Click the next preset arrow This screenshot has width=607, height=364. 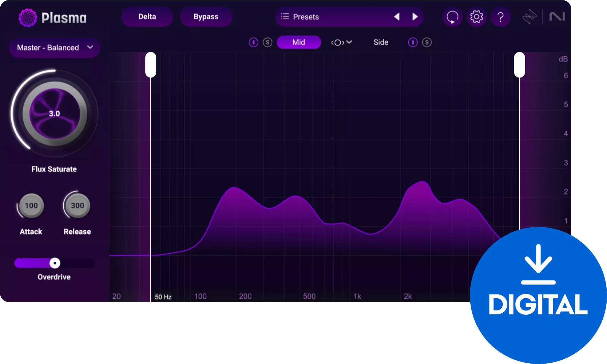tap(415, 16)
